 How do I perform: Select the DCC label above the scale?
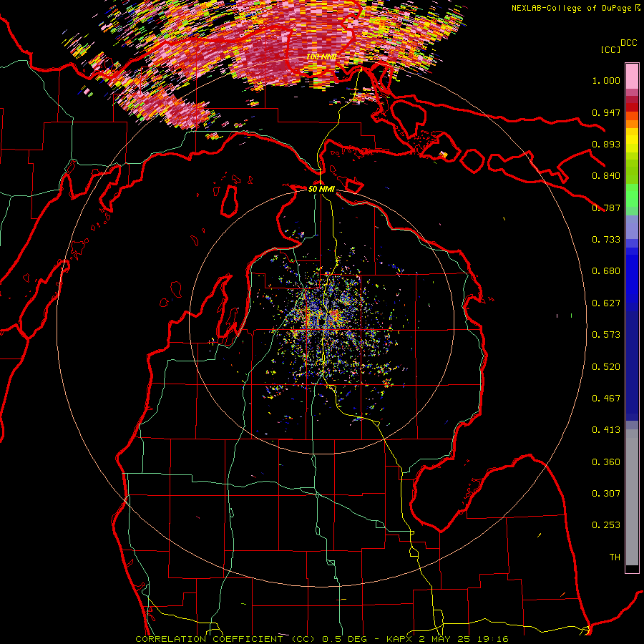coord(629,43)
